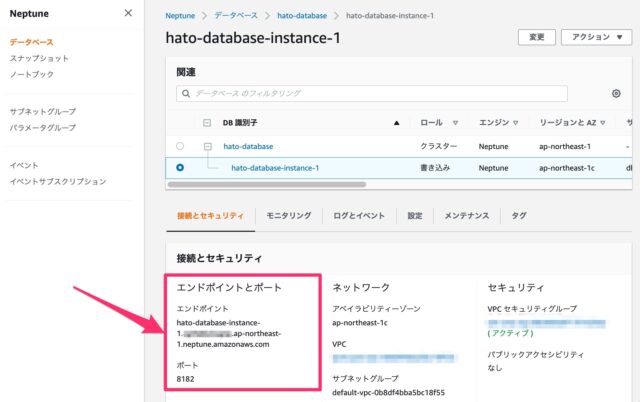Open データベース in sidebar

(x=31, y=42)
